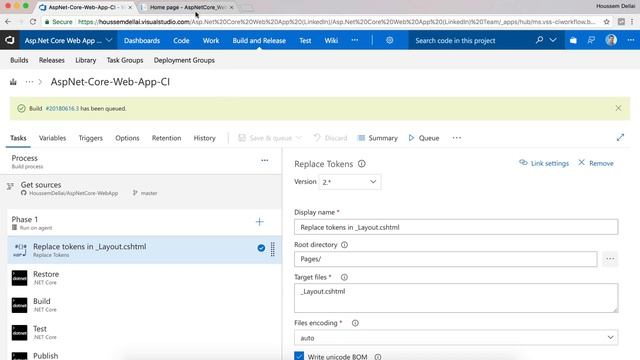
Task: Grab the drag handle of Replace tokens task
Action: click(x=273, y=249)
